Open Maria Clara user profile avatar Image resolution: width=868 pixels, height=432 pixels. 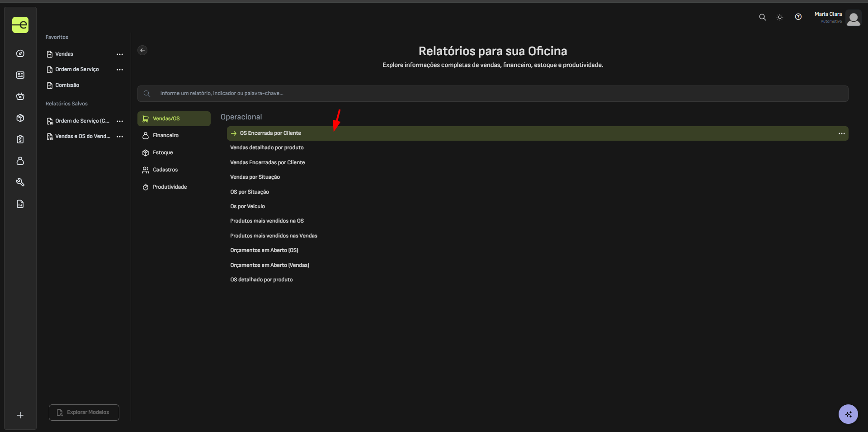coord(853,19)
